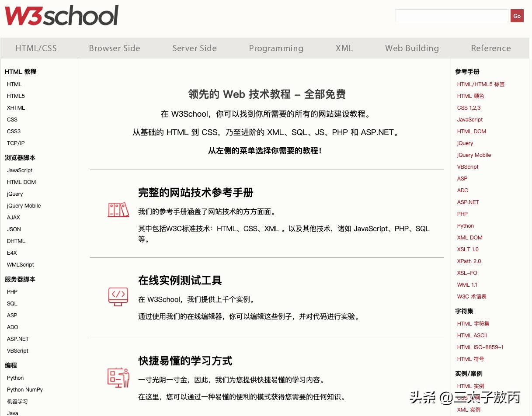
Task: Open the HTML/HTML5 标签 reference
Action: point(480,84)
